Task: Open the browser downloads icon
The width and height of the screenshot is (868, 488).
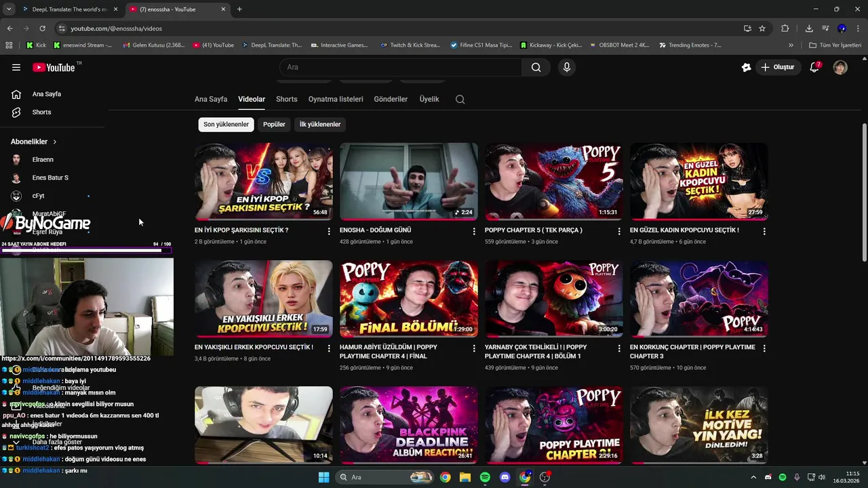Action: (809, 28)
